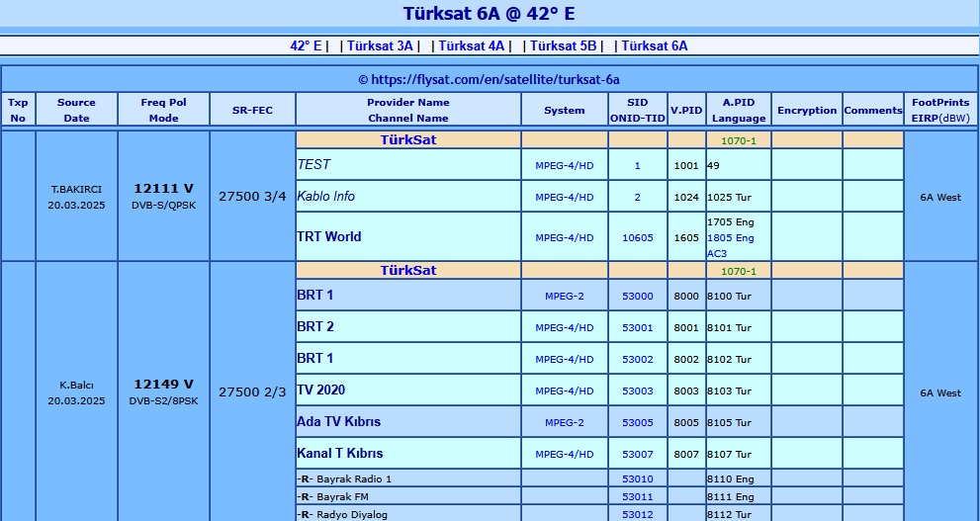Click the V.PID value 1605
Viewport: 980px width, 521px height.
point(686,237)
